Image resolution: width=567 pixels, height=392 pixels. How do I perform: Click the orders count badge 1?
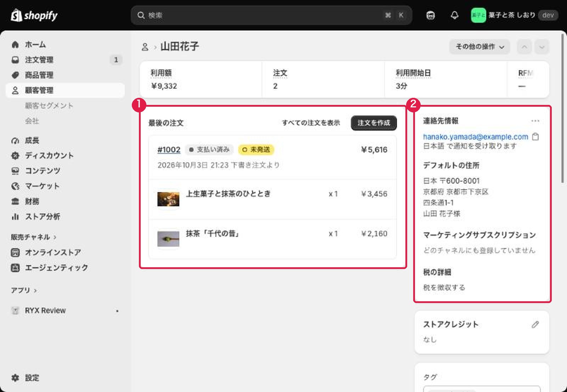point(116,60)
